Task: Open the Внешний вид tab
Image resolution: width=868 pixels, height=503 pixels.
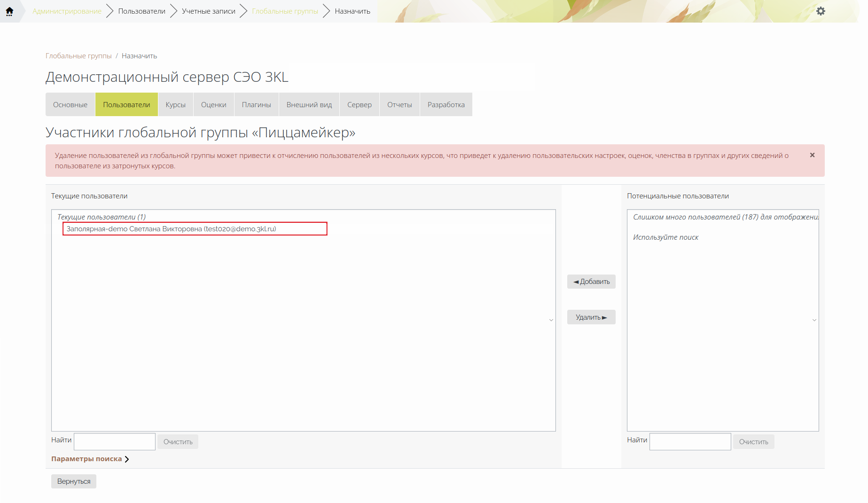Action: [309, 104]
